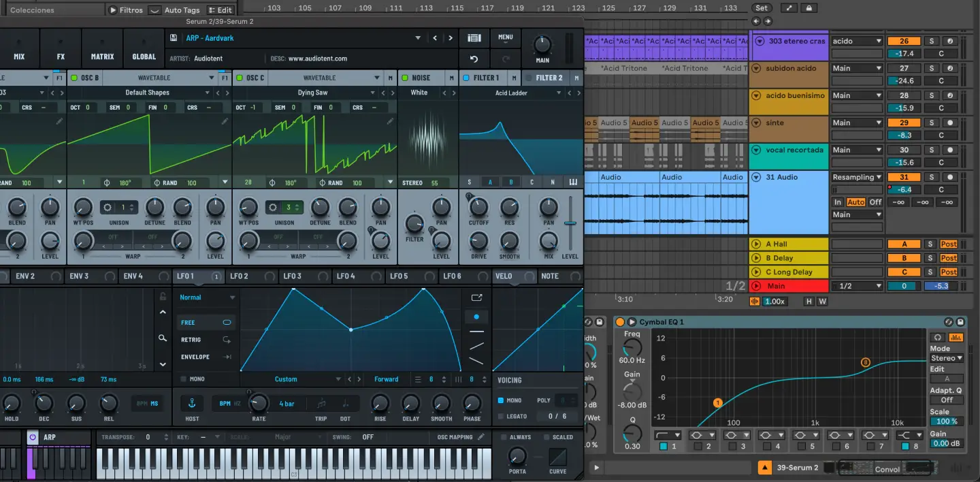Toggle the Voicing Mono checkbox
This screenshot has width=980, height=482.
(x=501, y=400)
